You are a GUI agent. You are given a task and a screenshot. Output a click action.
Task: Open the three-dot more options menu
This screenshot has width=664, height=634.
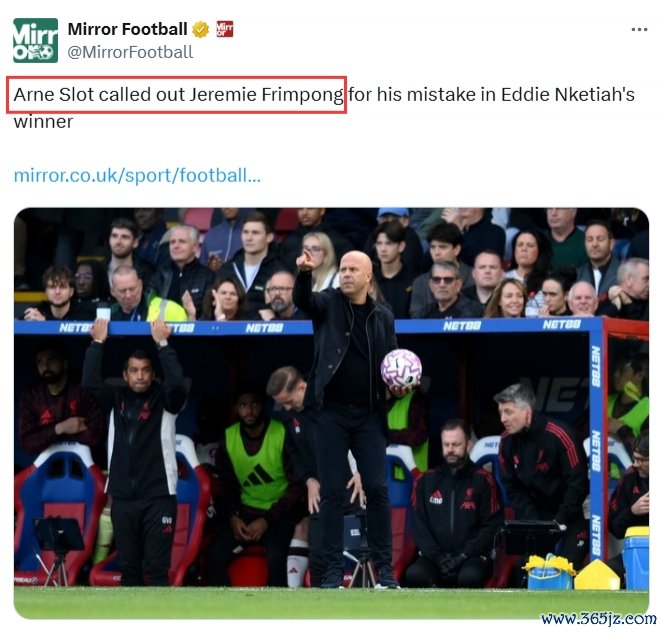[x=639, y=29]
